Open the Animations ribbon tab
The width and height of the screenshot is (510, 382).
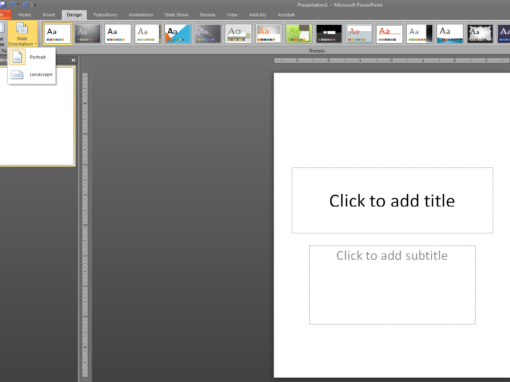[141, 15]
